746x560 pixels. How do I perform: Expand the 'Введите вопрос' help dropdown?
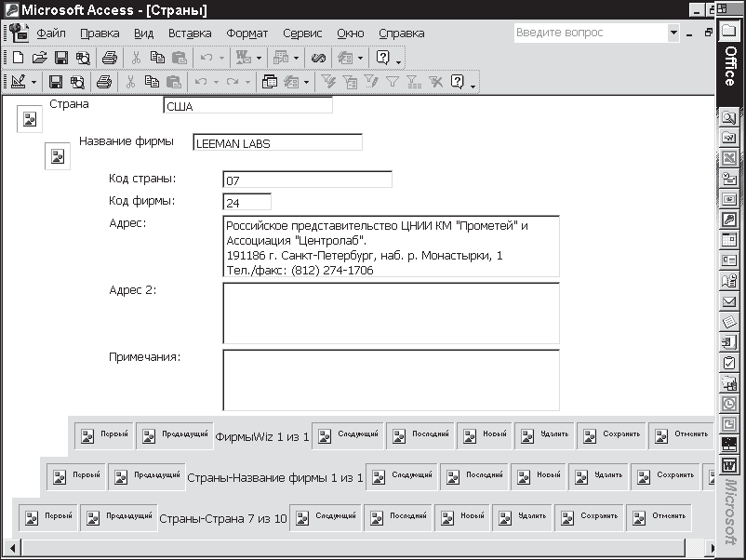coord(673,33)
